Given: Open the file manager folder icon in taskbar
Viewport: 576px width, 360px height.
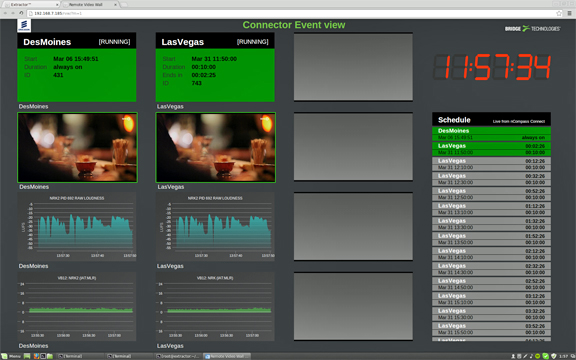Looking at the screenshot, I should 50,356.
